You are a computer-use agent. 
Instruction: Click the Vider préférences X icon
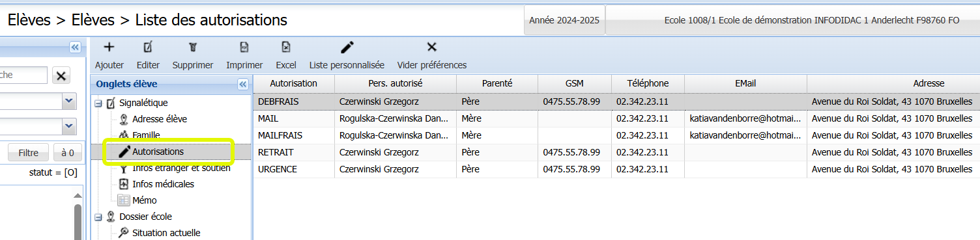coord(431,47)
